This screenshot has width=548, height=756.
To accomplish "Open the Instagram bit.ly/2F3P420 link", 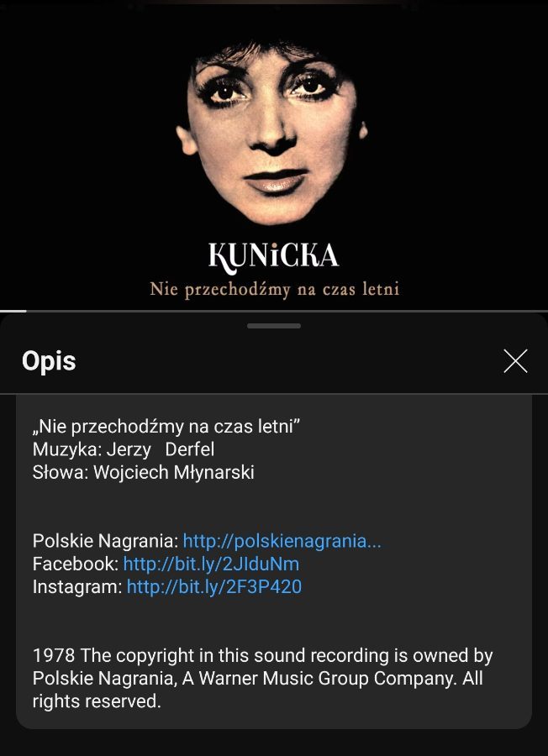I will point(214,586).
